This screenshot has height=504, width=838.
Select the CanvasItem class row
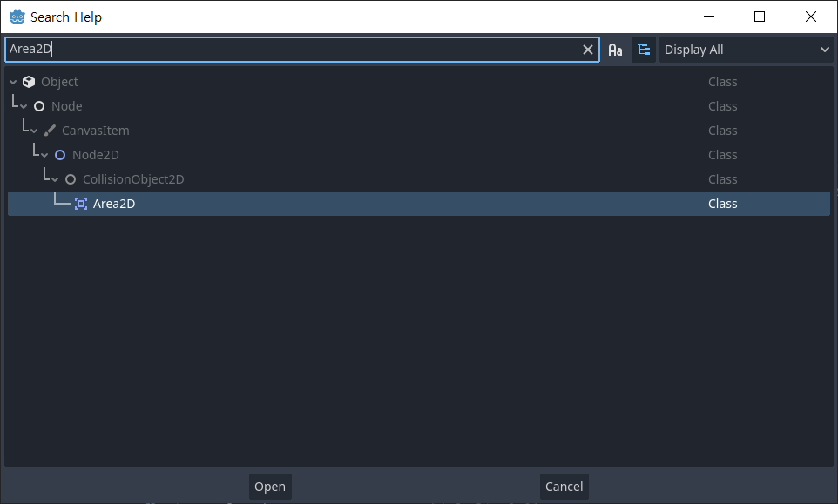click(419, 131)
